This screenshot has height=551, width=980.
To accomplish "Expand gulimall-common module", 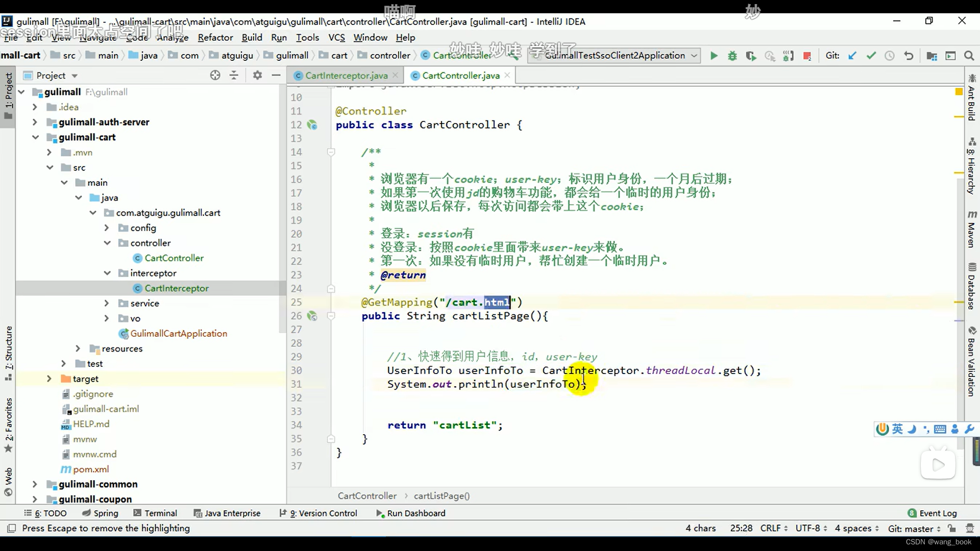I will pos(35,484).
